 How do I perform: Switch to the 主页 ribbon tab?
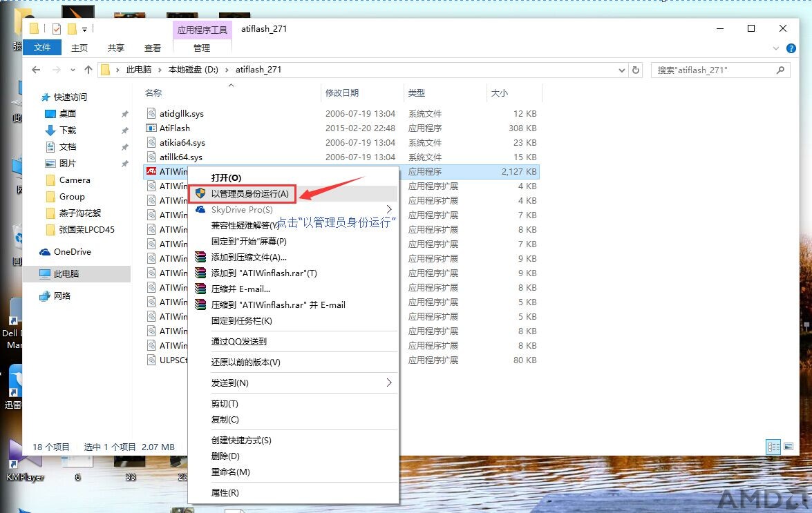click(x=79, y=48)
